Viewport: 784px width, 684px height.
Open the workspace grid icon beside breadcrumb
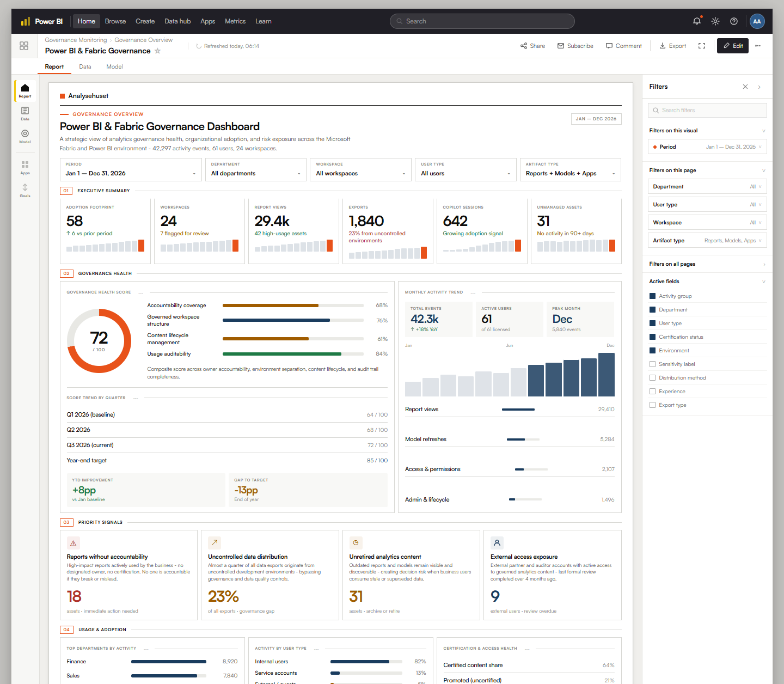pyautogui.click(x=24, y=46)
